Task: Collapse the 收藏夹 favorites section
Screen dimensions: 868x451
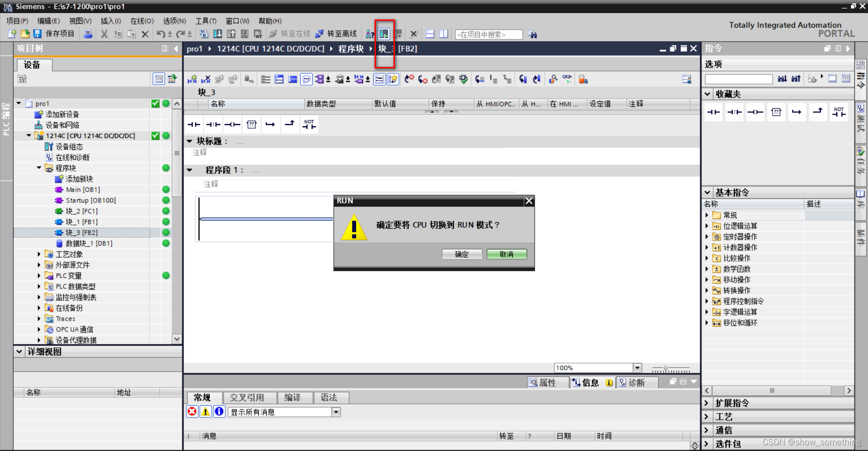Action: click(x=708, y=94)
